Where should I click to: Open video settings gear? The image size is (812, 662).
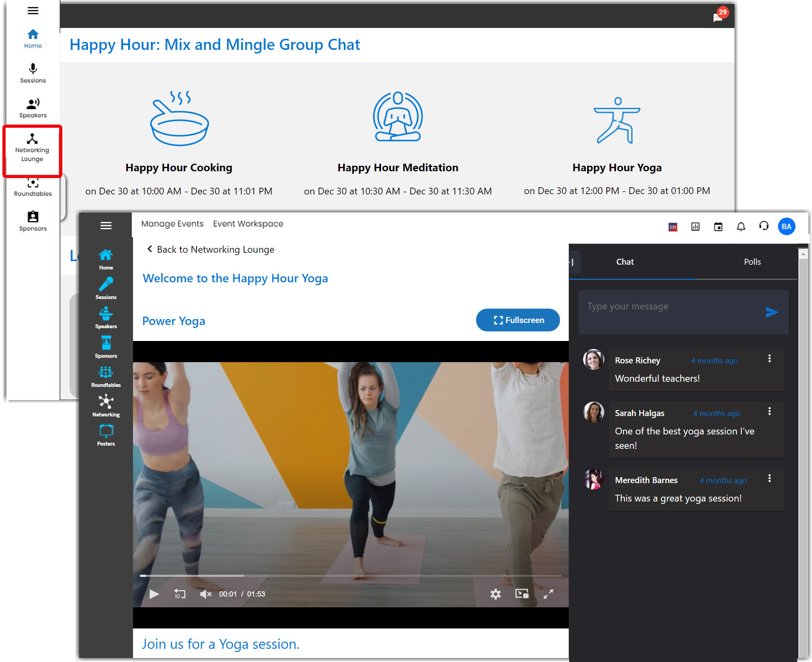[495, 594]
